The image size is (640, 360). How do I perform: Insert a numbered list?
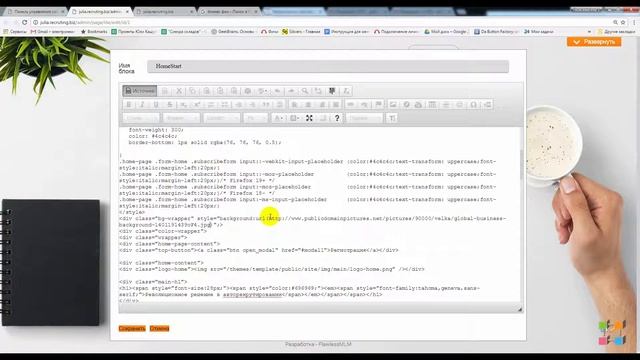(211, 104)
